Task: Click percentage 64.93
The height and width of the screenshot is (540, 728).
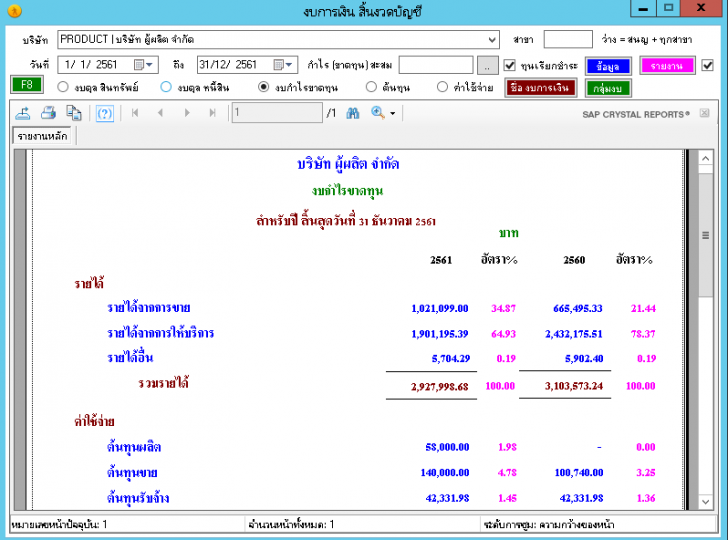Action: point(503,334)
